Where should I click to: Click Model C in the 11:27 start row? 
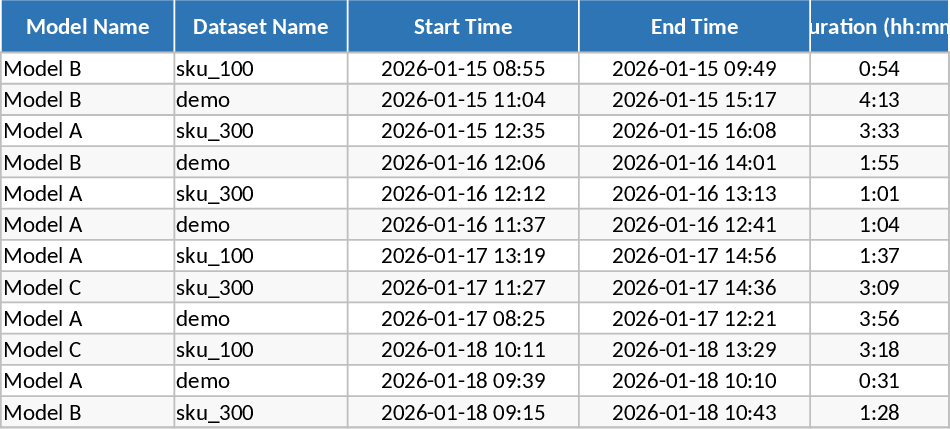coord(43,288)
